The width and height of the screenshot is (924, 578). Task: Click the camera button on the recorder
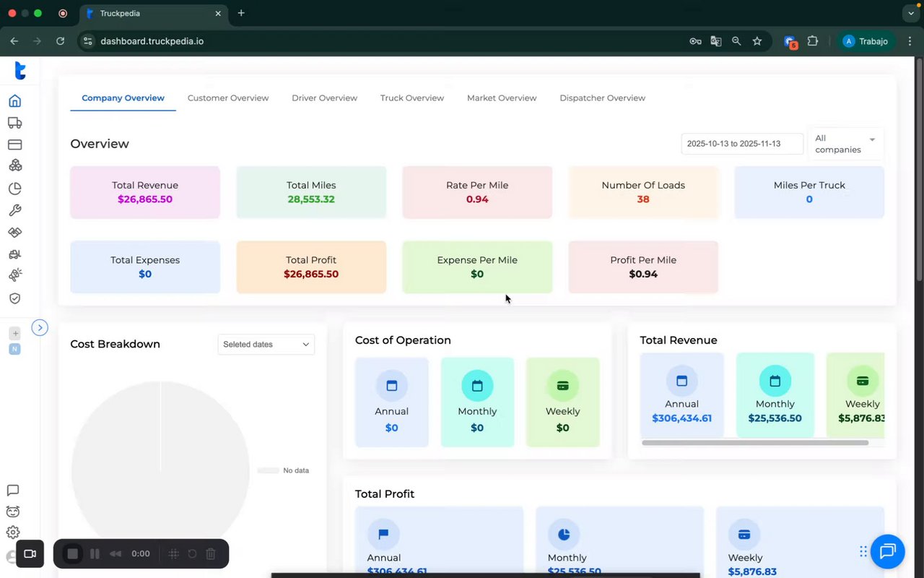coord(30,554)
